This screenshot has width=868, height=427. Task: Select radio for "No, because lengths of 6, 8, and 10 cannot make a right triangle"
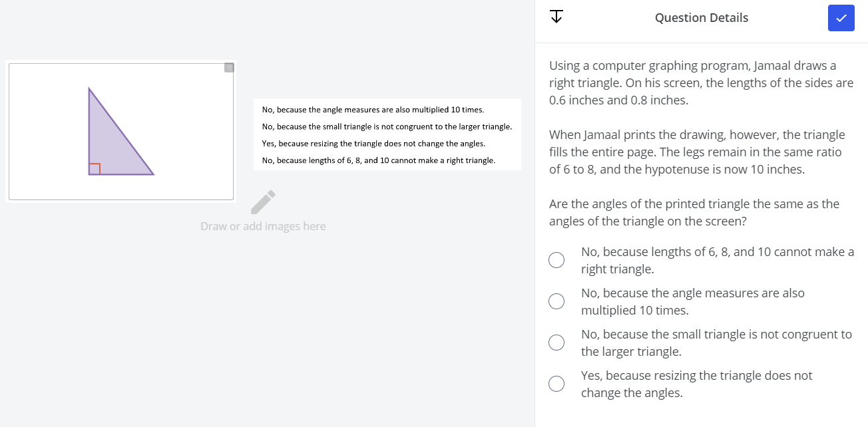[x=556, y=259]
